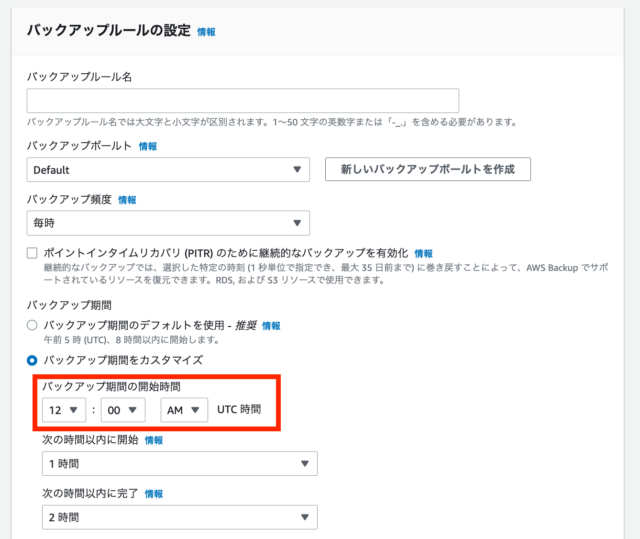Select バックアップ期間のデフォルトを使用 radio option
This screenshot has height=539, width=640.
pyautogui.click(x=32, y=325)
